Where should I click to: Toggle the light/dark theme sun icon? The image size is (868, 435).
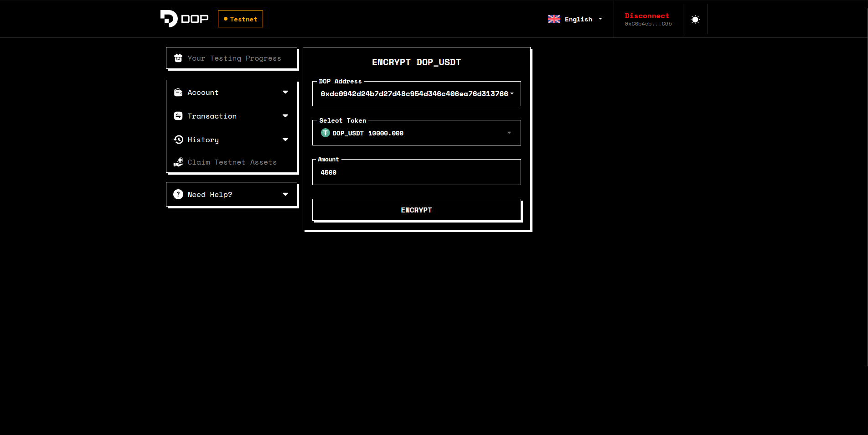[x=695, y=20]
